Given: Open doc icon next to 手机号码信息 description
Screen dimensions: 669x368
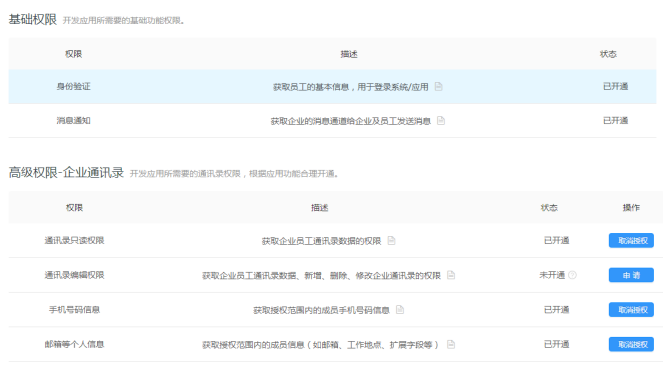Looking at the screenshot, I should (x=400, y=310).
